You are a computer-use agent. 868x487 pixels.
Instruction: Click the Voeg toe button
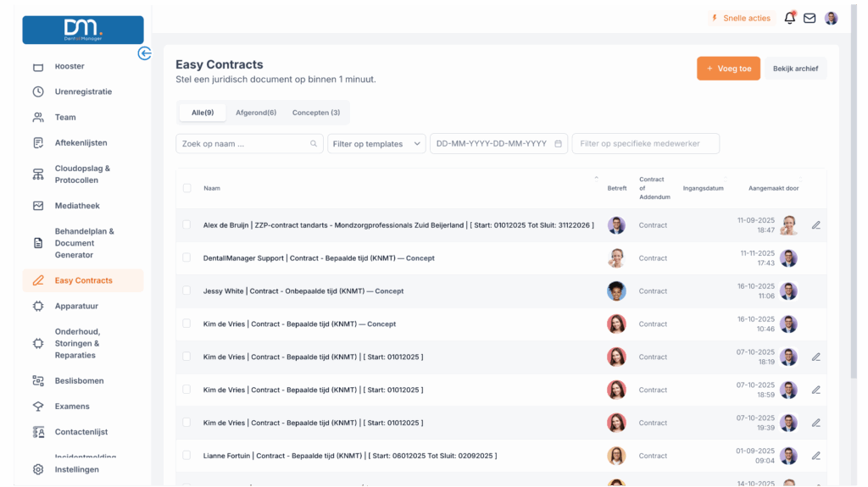pos(728,69)
